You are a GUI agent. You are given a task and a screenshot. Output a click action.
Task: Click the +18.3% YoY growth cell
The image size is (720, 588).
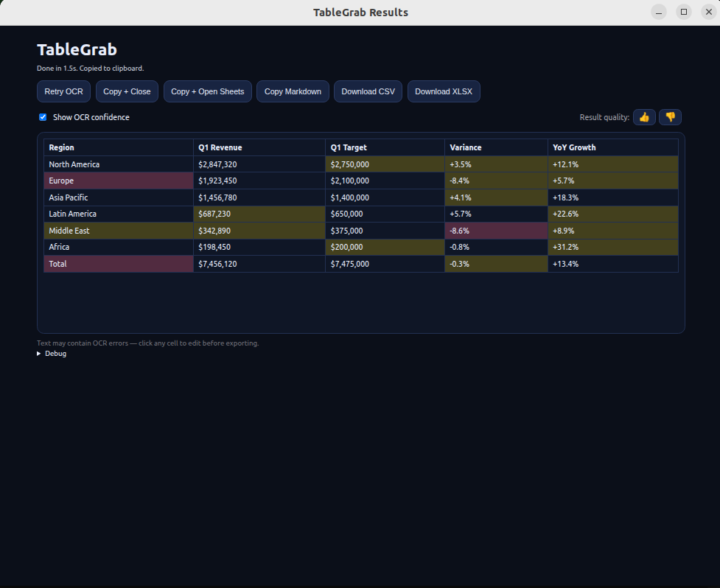(x=613, y=197)
